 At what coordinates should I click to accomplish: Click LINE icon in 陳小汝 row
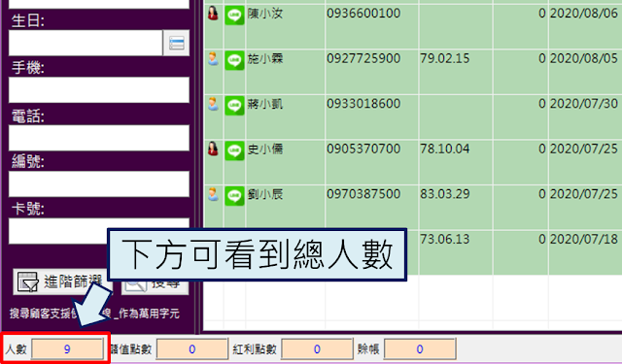234,16
